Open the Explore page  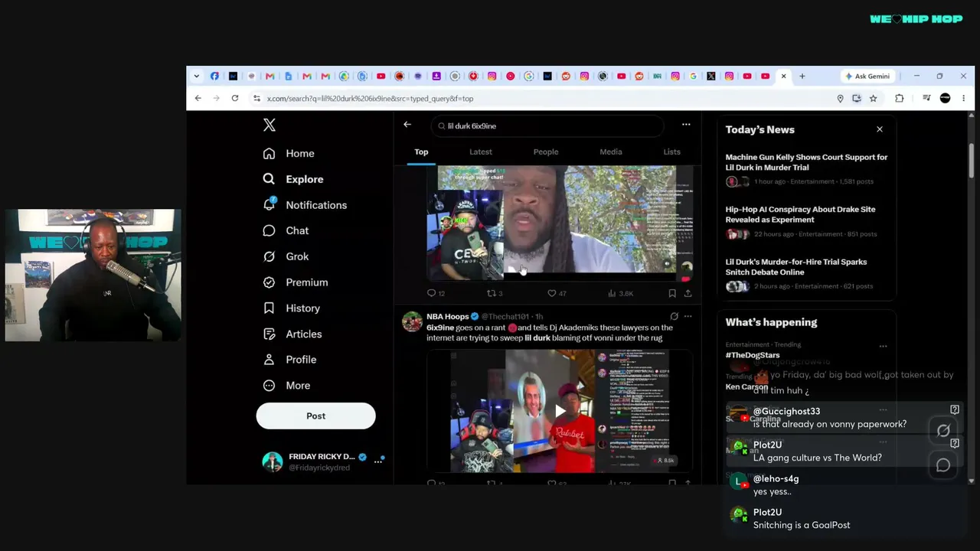point(293,179)
